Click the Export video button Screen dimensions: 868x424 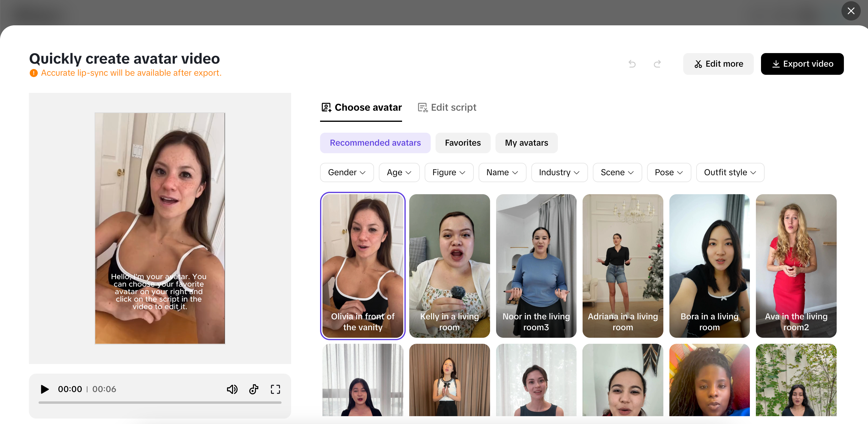click(x=802, y=64)
